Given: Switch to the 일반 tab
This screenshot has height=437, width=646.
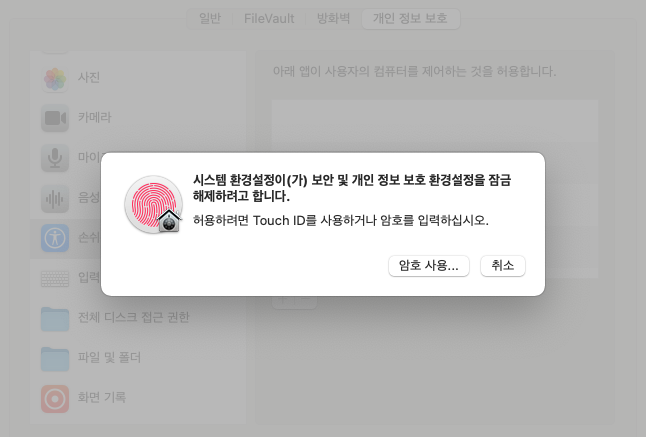Looking at the screenshot, I should pos(210,19).
